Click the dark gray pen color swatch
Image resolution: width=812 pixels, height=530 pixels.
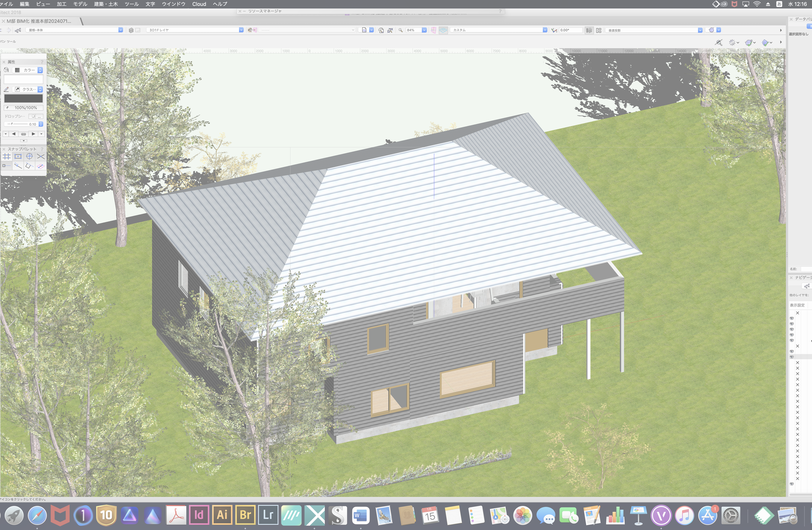(24, 98)
